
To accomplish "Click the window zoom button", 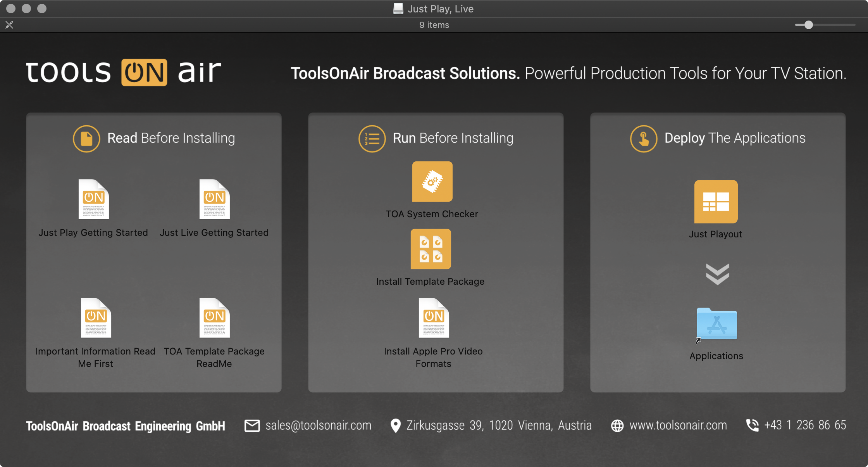I will point(42,9).
